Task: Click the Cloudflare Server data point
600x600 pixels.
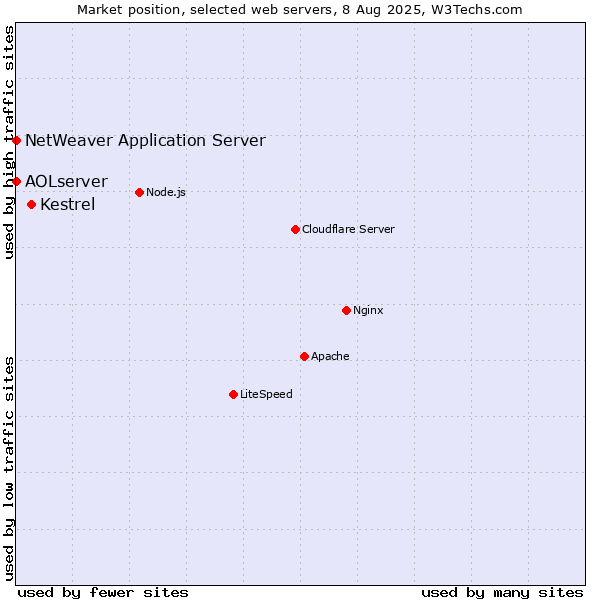Action: click(x=295, y=229)
